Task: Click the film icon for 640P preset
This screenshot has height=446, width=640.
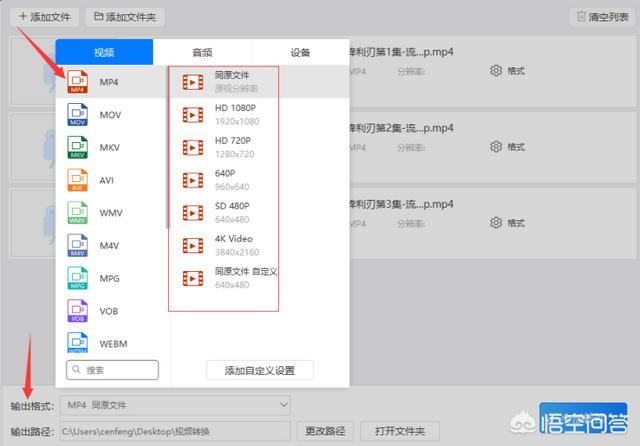Action: [193, 180]
